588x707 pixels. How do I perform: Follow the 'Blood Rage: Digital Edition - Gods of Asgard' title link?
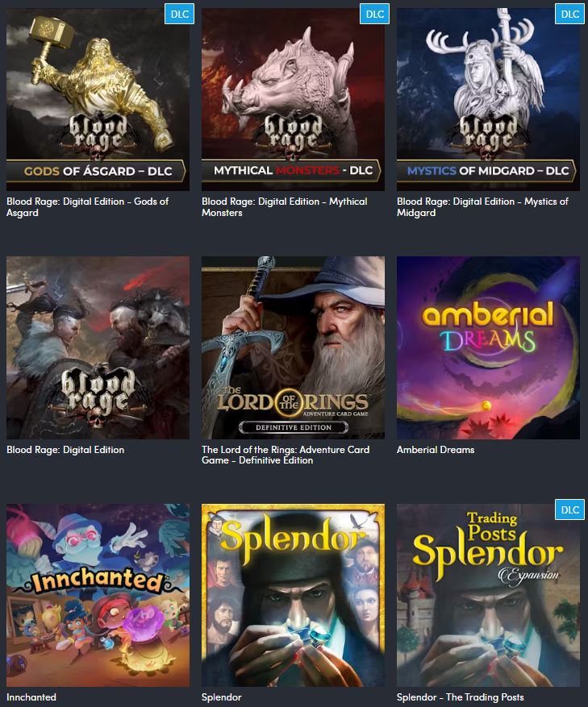click(88, 207)
